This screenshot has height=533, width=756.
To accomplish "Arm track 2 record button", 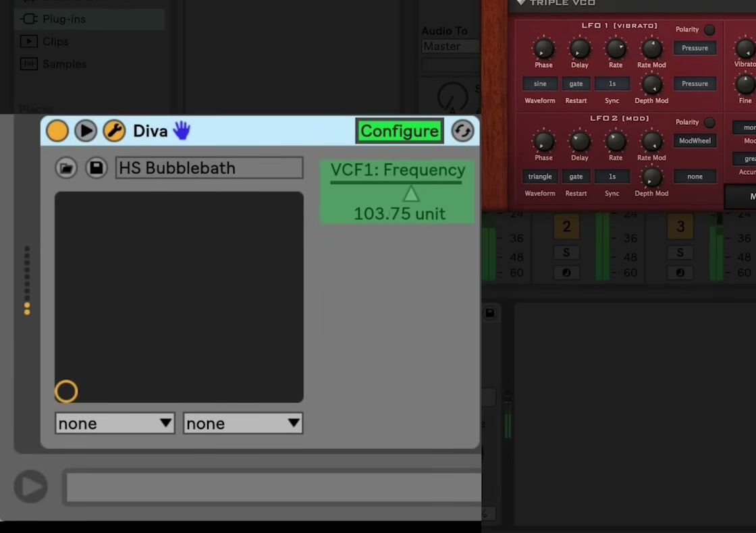I will coord(566,273).
